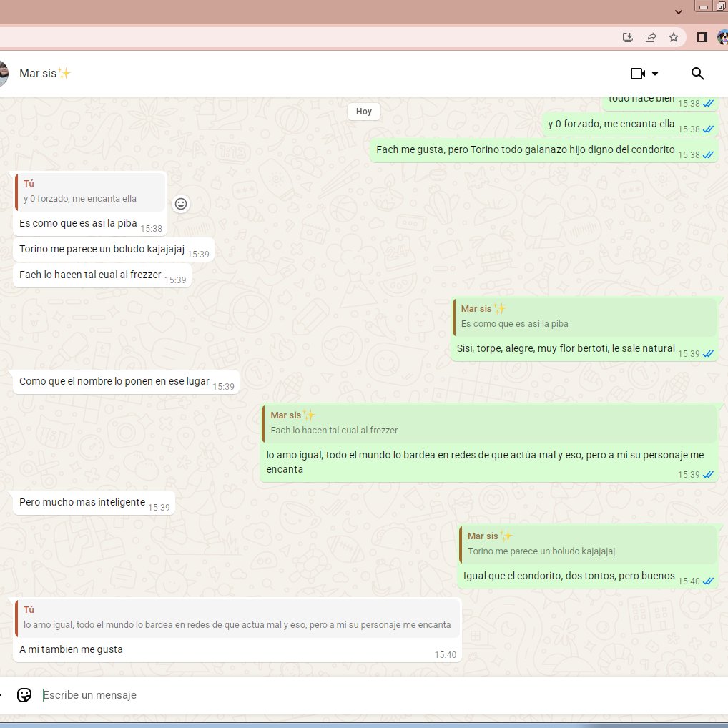Image resolution: width=728 pixels, height=728 pixels.
Task: Install app via browser download icon
Action: (x=628, y=38)
